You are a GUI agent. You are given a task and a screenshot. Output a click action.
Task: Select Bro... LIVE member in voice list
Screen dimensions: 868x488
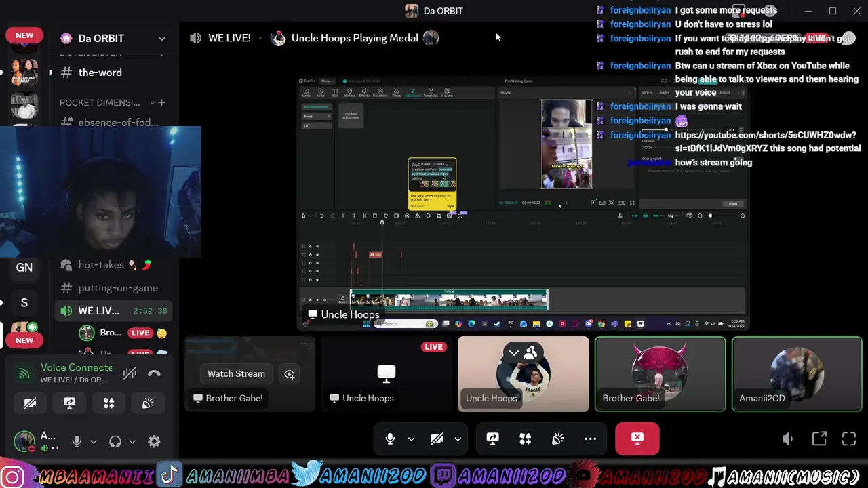(x=122, y=333)
